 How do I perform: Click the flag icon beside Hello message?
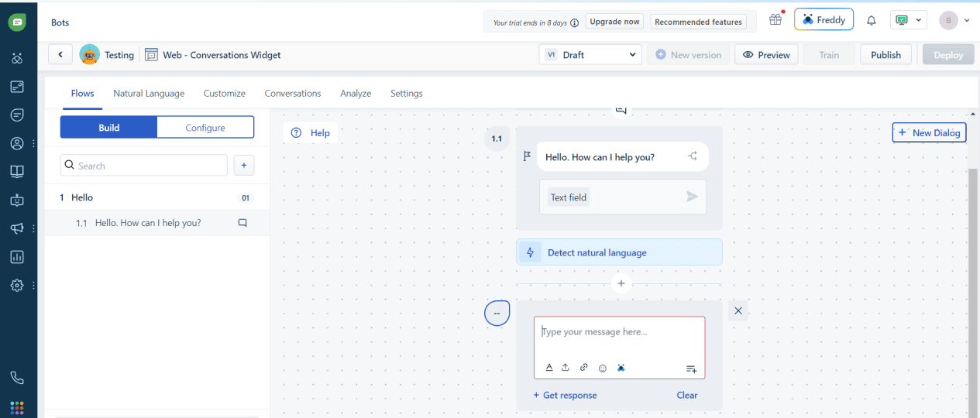(x=527, y=156)
